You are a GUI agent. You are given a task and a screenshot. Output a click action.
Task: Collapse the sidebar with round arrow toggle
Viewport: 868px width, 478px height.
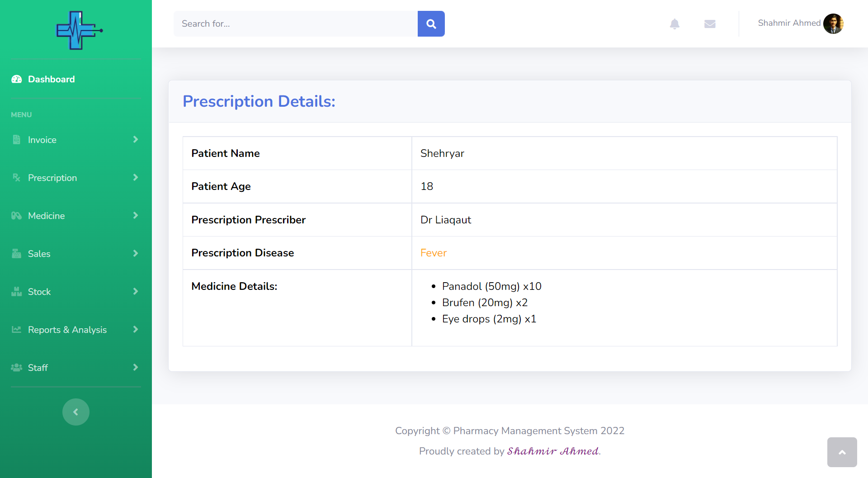(76, 412)
